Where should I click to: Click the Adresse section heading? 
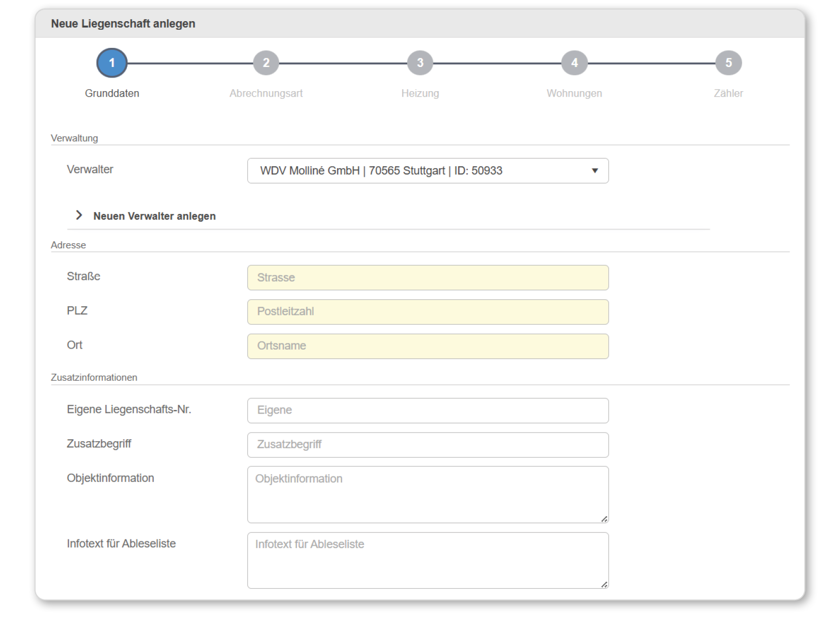point(69,245)
